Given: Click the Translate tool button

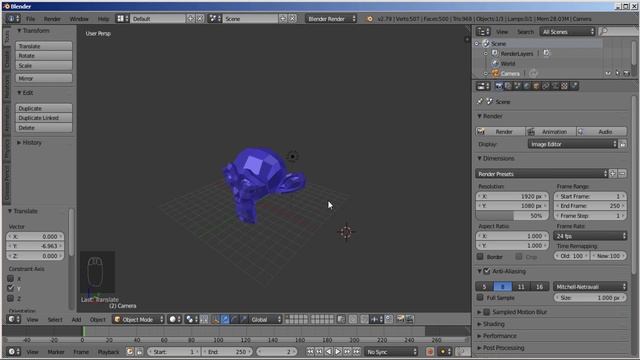Looking at the screenshot, I should click(x=44, y=46).
